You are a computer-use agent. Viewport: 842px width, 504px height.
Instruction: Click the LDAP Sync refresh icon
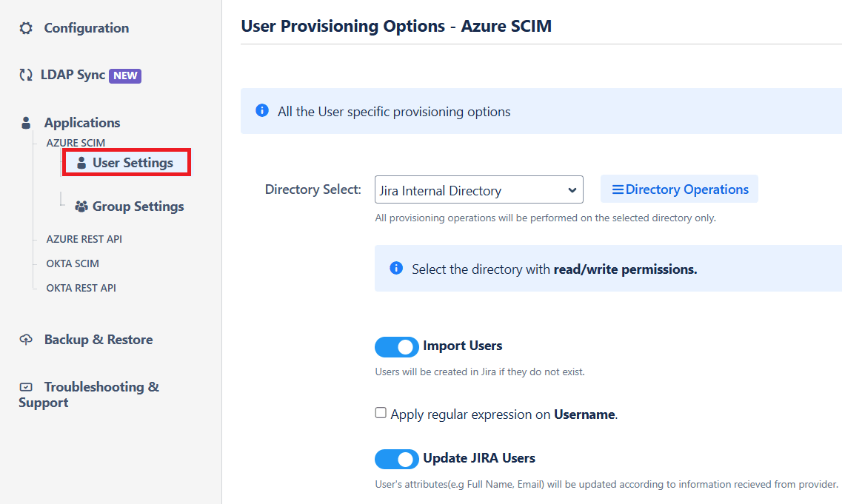pyautogui.click(x=26, y=75)
